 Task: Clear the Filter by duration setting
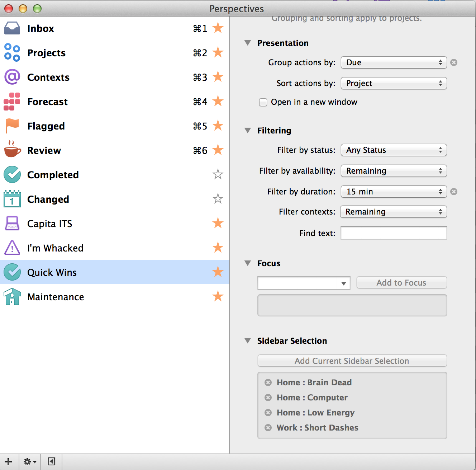coord(454,192)
